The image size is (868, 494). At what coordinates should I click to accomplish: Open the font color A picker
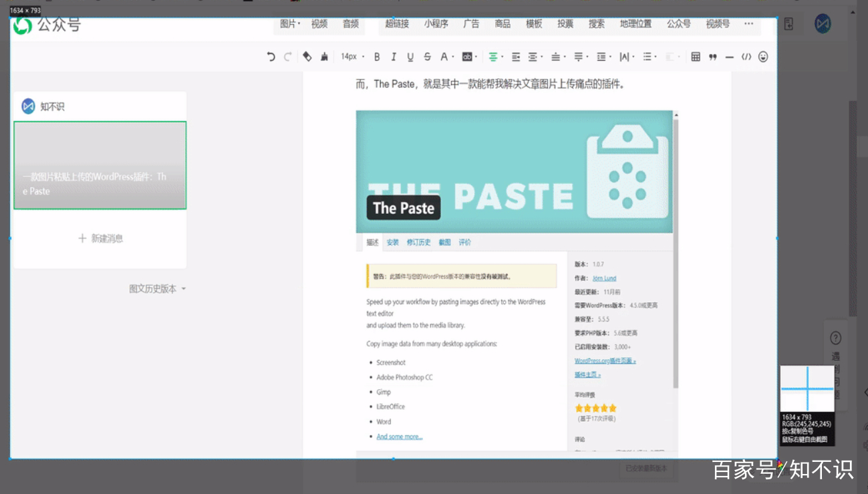tap(446, 57)
